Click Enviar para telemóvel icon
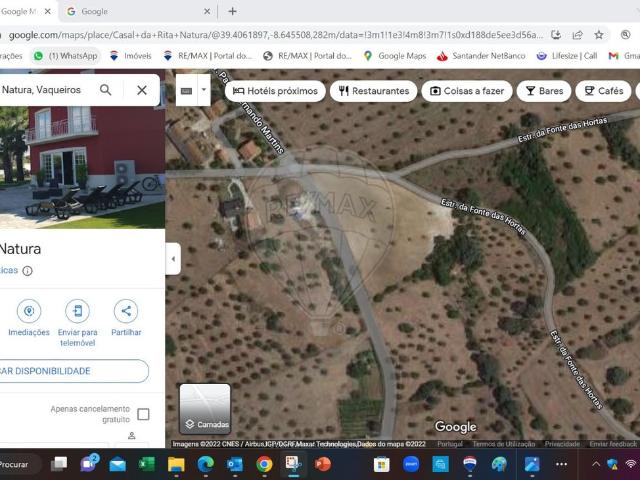The height and width of the screenshot is (480, 640). [x=78, y=311]
